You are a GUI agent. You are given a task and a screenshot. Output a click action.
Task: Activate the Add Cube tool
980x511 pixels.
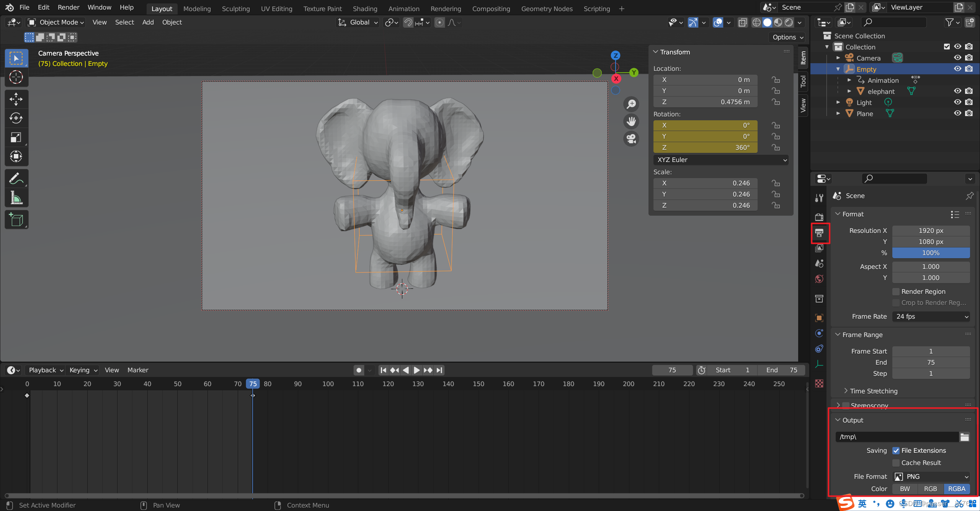coord(16,220)
